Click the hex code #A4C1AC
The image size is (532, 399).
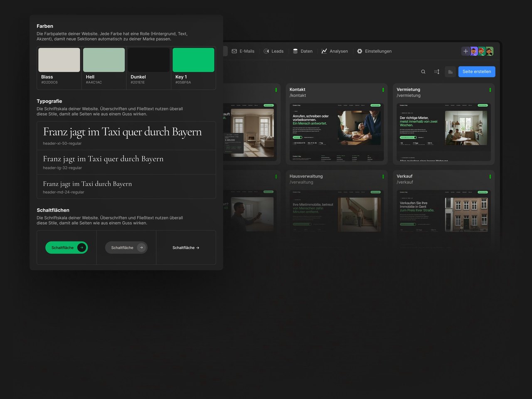[x=94, y=82]
